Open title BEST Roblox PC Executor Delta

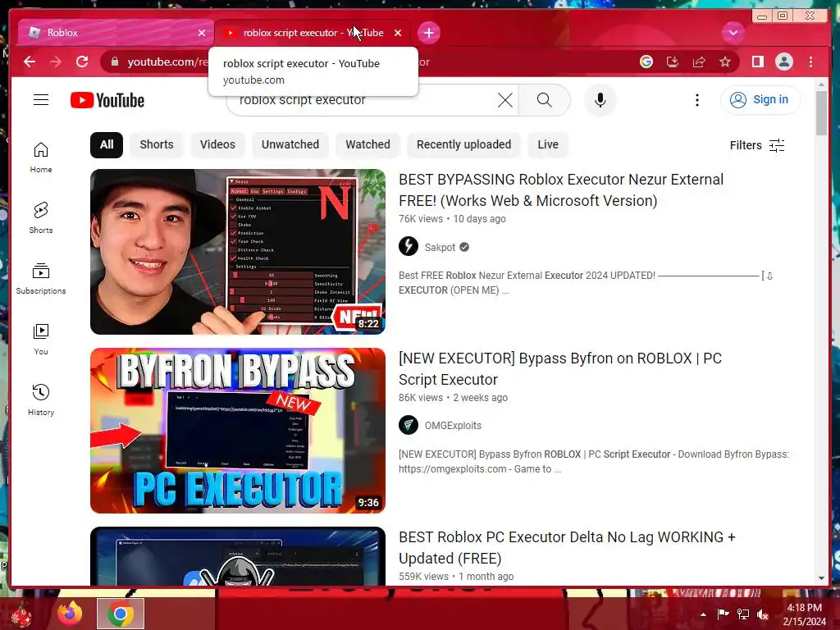click(x=567, y=547)
